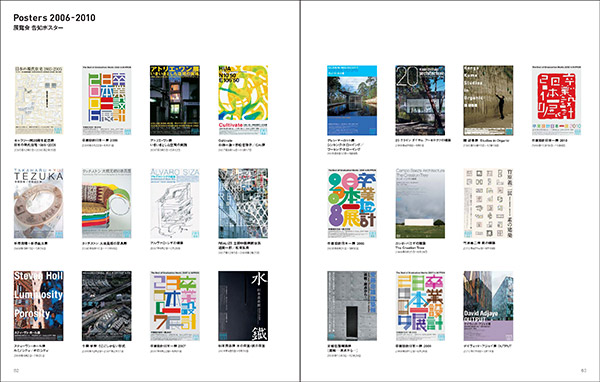Click the caption under the Cultivate poster
Viewport: 600px width, 382px height.
pyautogui.click(x=243, y=145)
